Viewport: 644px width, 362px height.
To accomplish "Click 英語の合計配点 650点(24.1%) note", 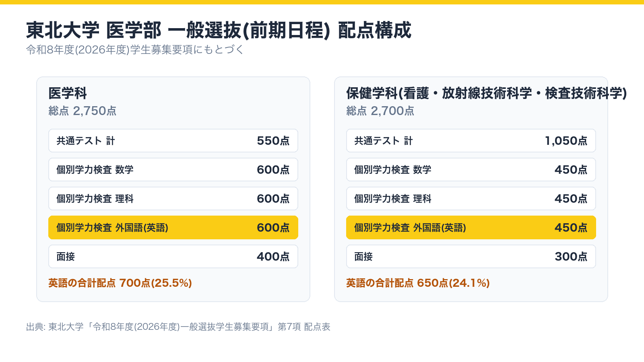I will pos(418,283).
